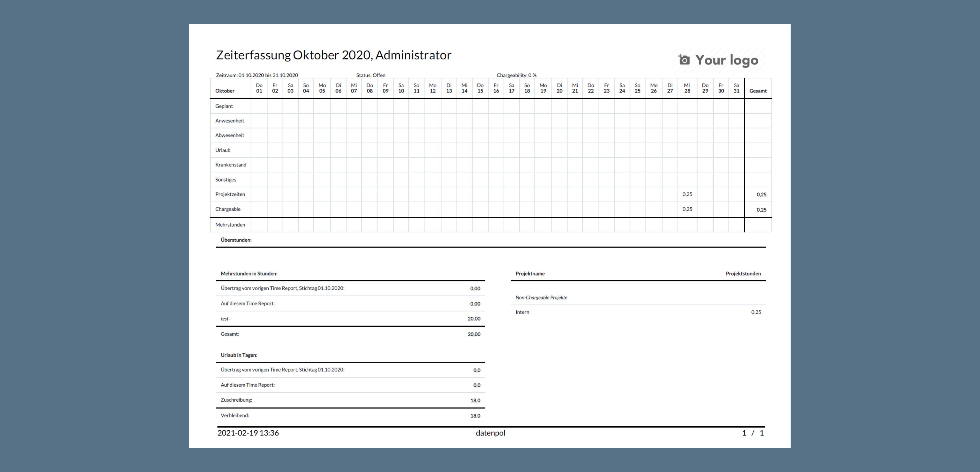Click the 'Urlaub in Tagen:' heading
Viewport: 980px width, 472px height.
point(239,355)
